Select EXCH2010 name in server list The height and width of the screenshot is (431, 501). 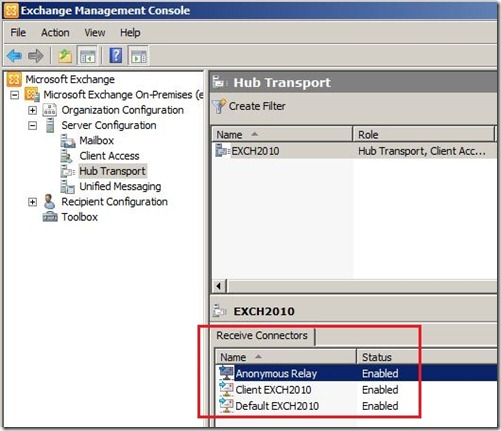pos(255,151)
